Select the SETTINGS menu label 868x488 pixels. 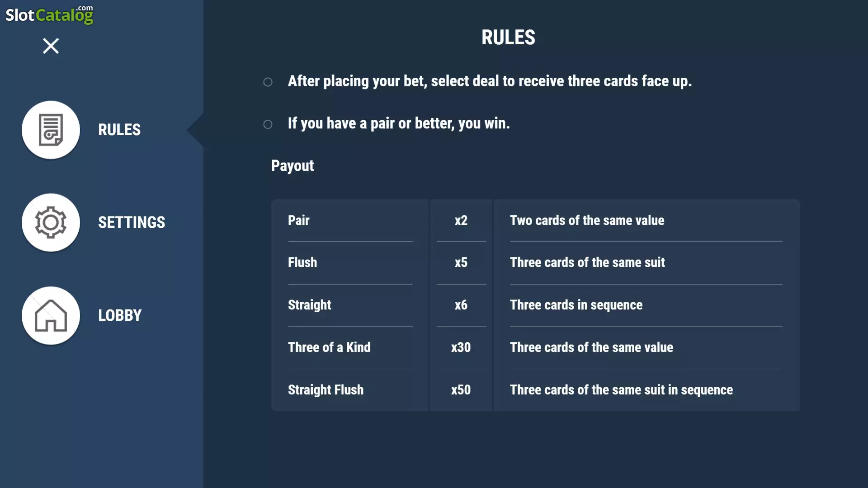tap(132, 222)
